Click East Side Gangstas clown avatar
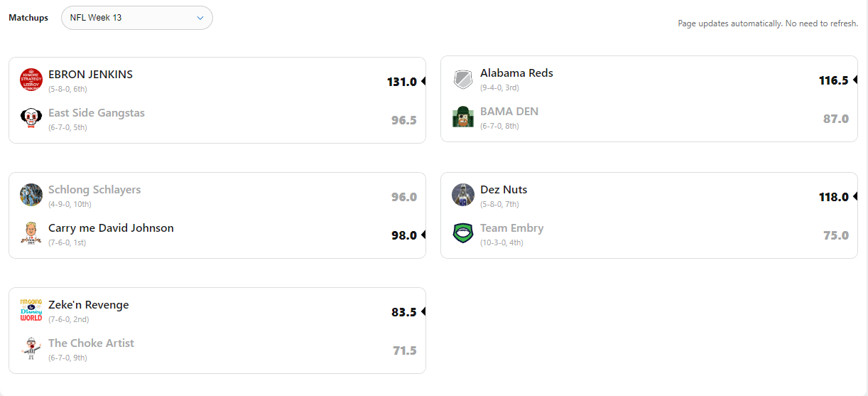 pos(31,118)
